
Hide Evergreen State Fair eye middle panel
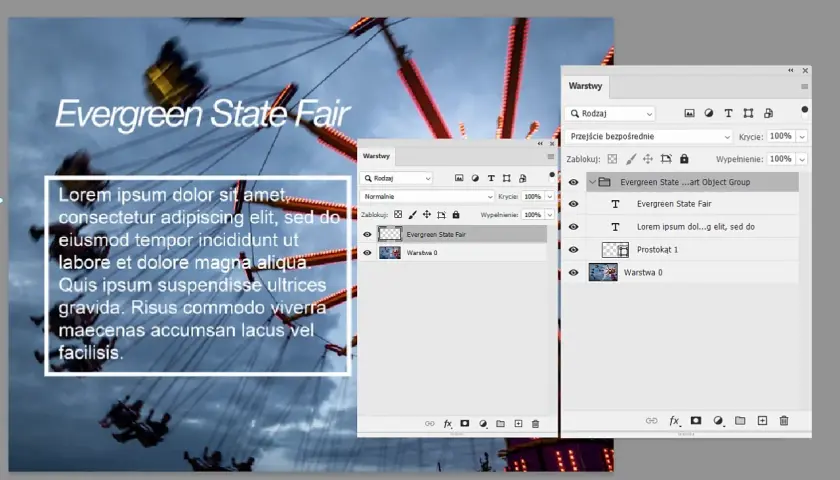(367, 234)
